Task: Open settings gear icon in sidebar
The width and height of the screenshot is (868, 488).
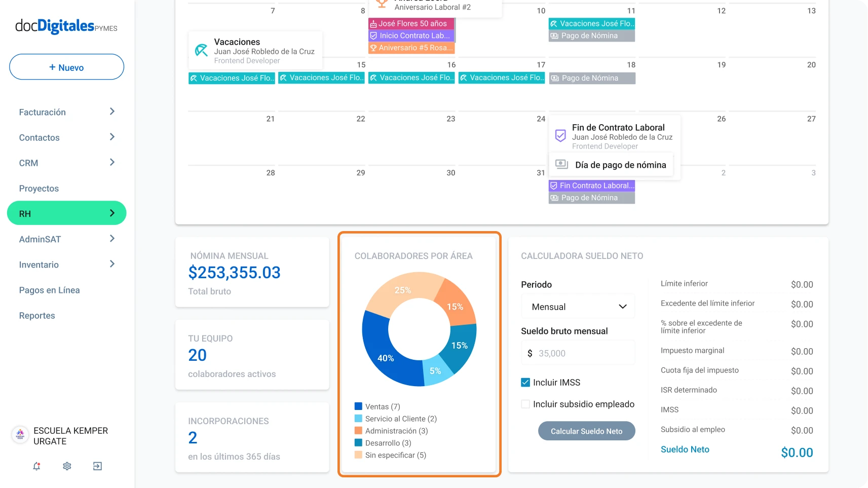Action: click(67, 466)
